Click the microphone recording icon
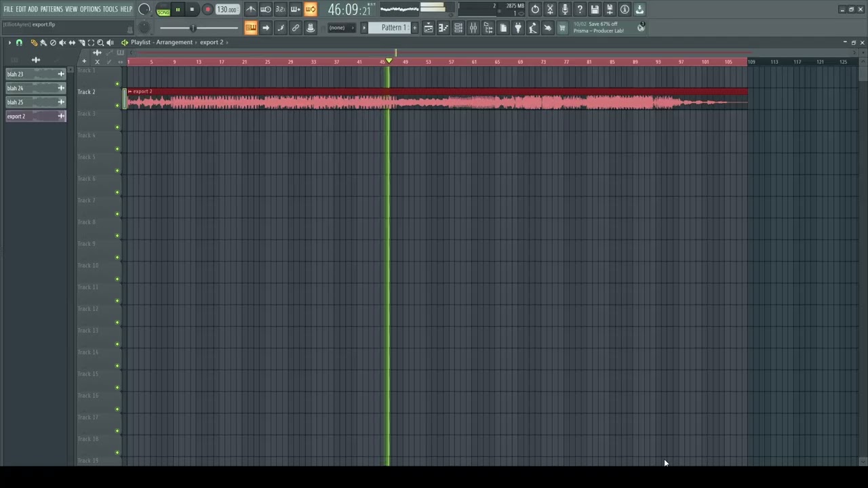The image size is (868, 488). [565, 9]
